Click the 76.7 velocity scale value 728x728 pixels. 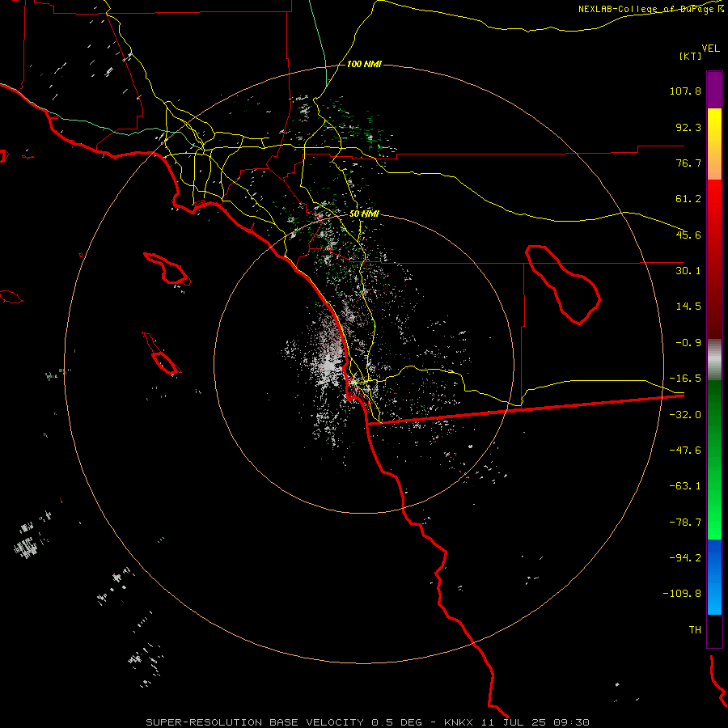click(688, 163)
